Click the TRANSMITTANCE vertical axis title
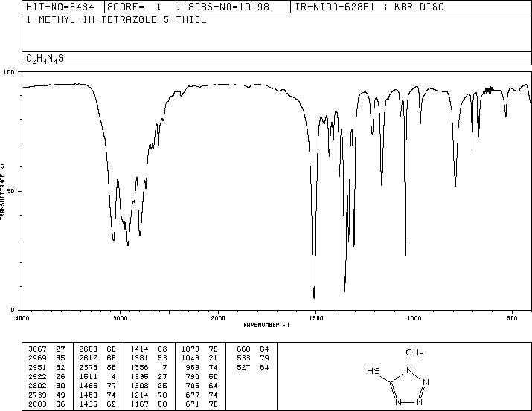The height and width of the screenshot is (411, 532). [x=2, y=192]
